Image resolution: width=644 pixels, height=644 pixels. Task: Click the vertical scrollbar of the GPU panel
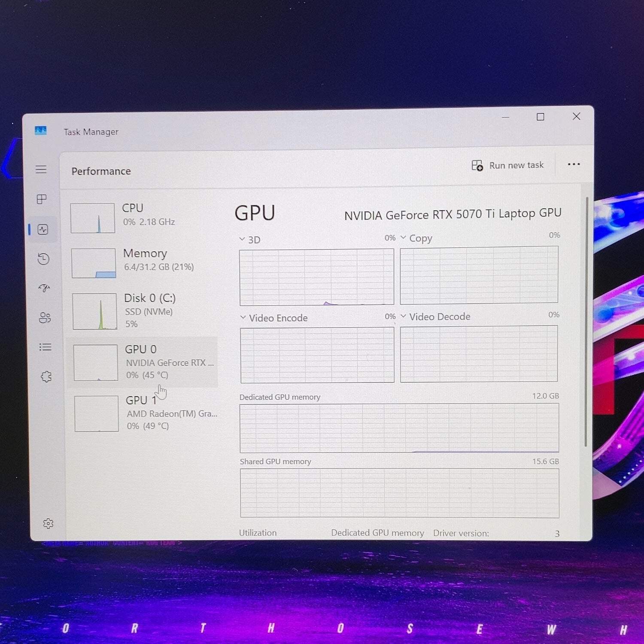coord(586,322)
